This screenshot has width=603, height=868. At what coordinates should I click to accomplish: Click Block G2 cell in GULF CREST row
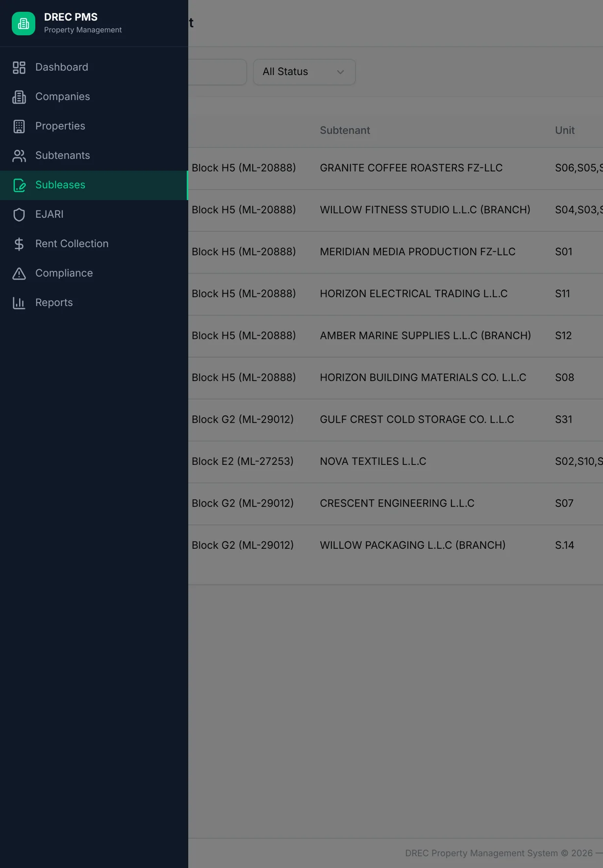tap(243, 420)
